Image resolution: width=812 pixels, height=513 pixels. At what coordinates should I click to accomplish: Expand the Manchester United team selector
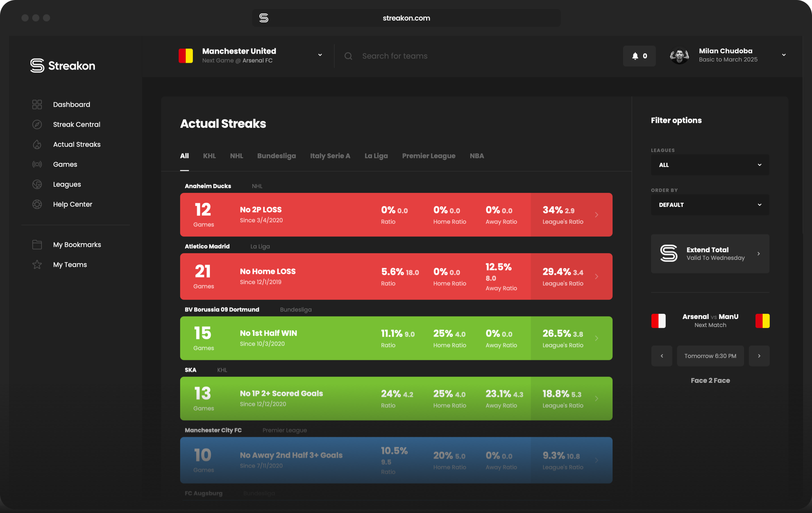pyautogui.click(x=320, y=55)
